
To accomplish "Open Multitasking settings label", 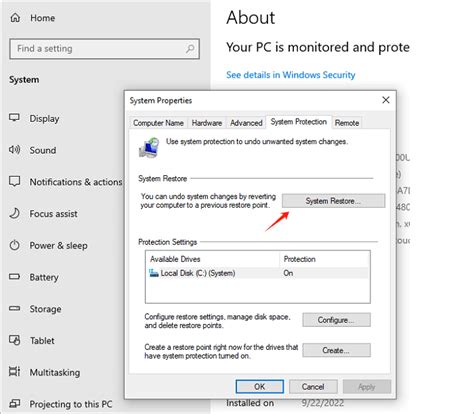I will [x=55, y=372].
